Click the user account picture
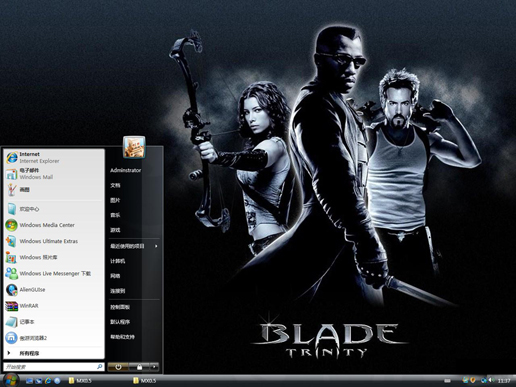 [134, 147]
